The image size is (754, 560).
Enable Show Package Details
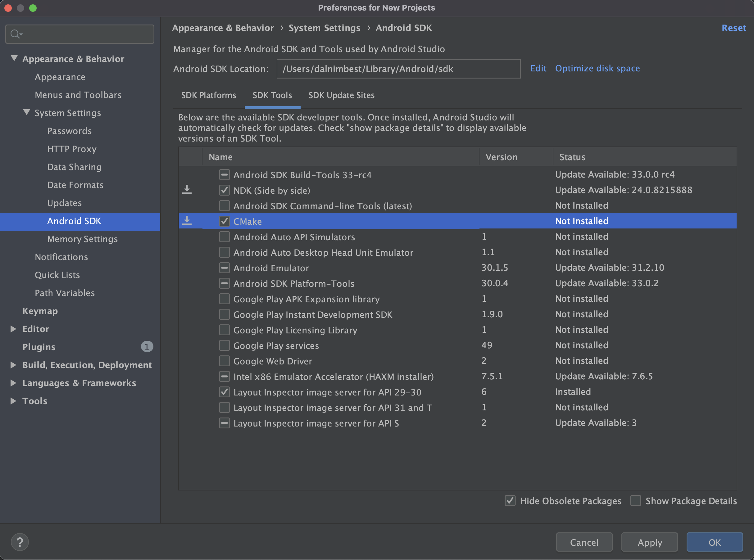pyautogui.click(x=636, y=501)
